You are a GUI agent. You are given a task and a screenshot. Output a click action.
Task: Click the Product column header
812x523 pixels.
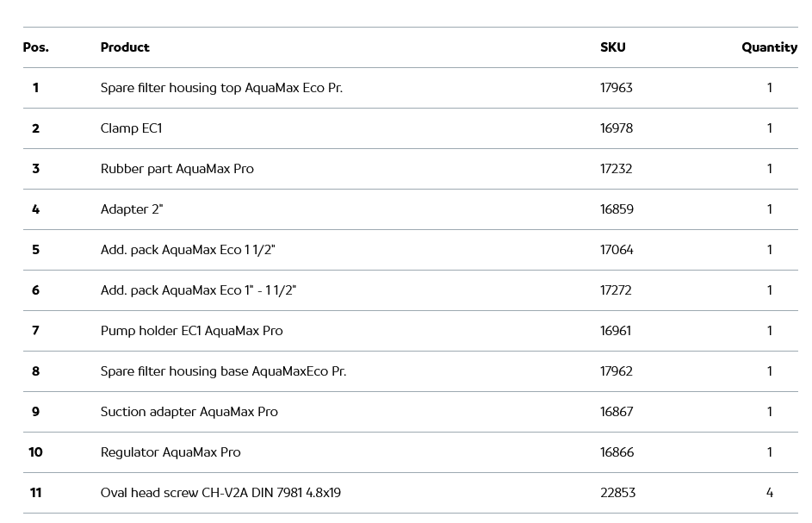click(x=125, y=47)
